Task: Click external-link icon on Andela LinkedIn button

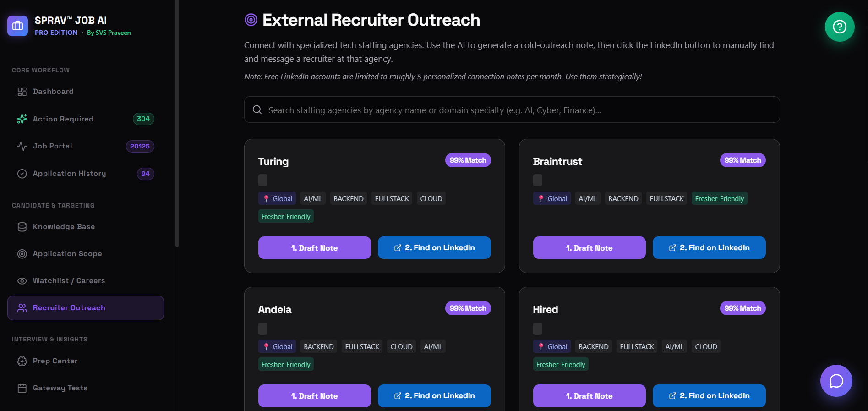Action: click(398, 396)
